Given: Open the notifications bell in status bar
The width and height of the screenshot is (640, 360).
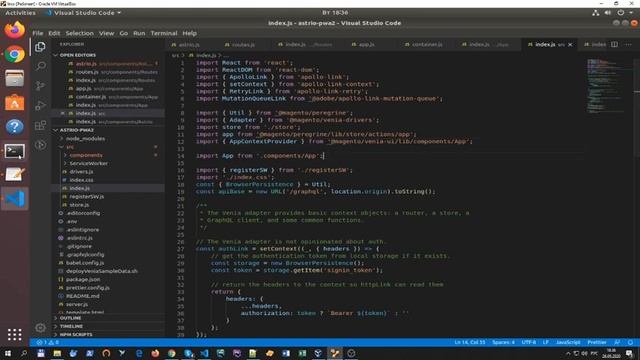Looking at the screenshot, I should coord(630,342).
